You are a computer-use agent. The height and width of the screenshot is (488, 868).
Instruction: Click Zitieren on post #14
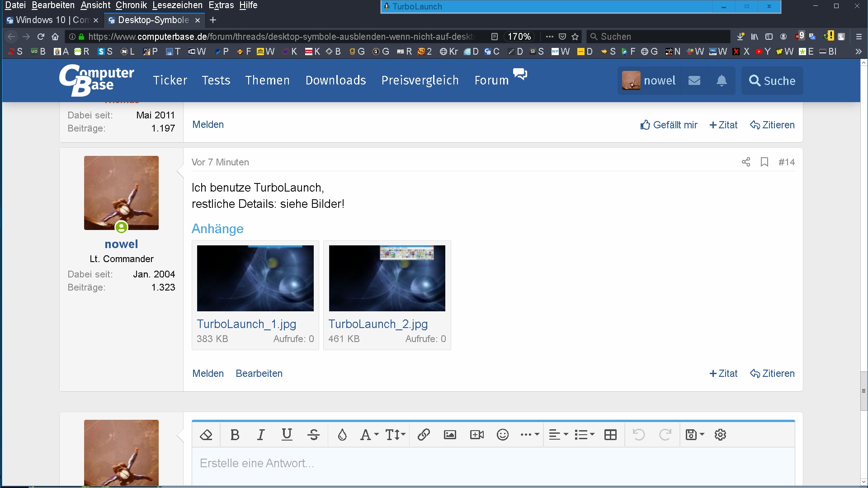[x=772, y=373]
